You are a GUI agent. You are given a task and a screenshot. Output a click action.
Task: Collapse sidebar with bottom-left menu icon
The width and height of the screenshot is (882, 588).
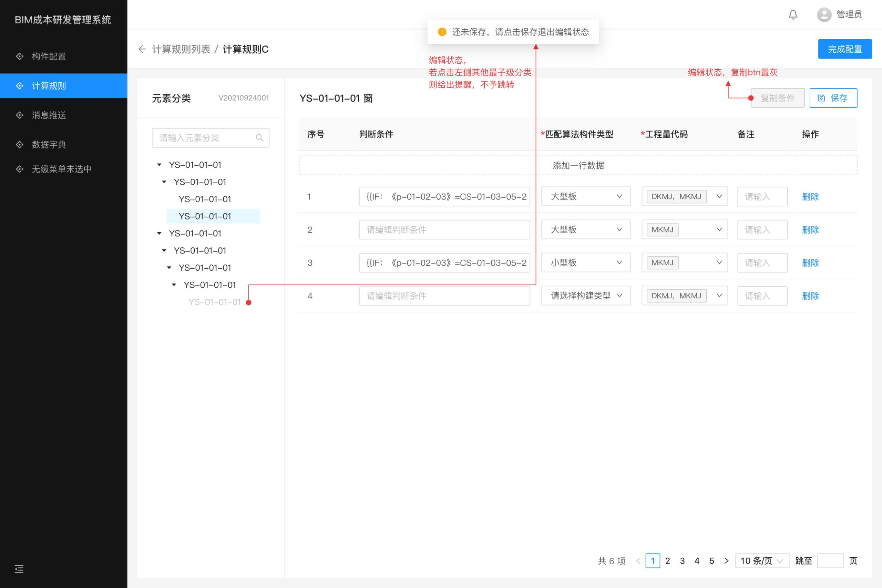[x=19, y=569]
